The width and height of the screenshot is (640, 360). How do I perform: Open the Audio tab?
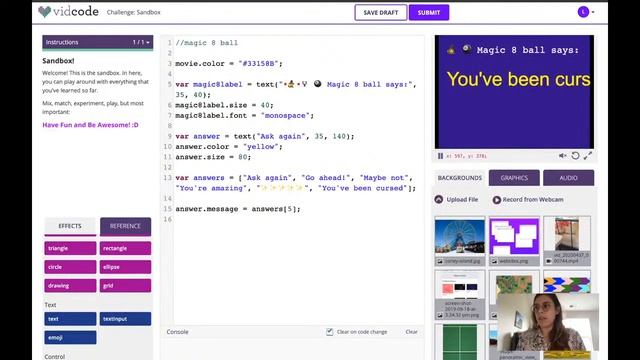click(569, 178)
